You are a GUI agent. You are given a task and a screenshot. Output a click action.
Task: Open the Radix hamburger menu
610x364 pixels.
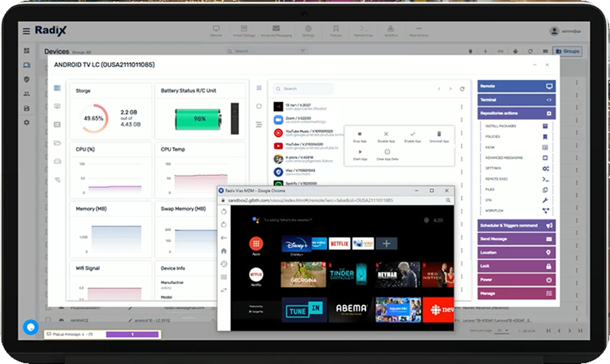click(26, 31)
